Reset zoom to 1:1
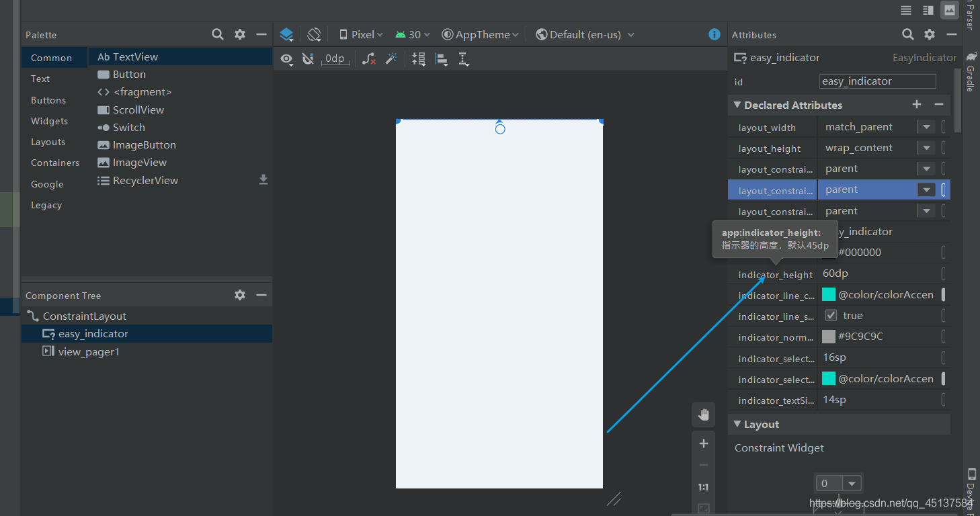 [704, 487]
